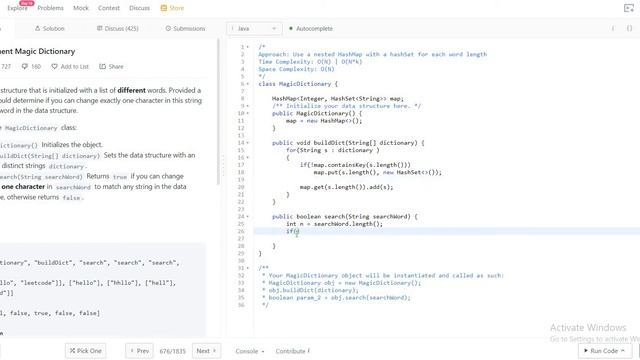The width and height of the screenshot is (640, 360).
Task: Click the curly braces reset-code icon
Action: point(629,28)
